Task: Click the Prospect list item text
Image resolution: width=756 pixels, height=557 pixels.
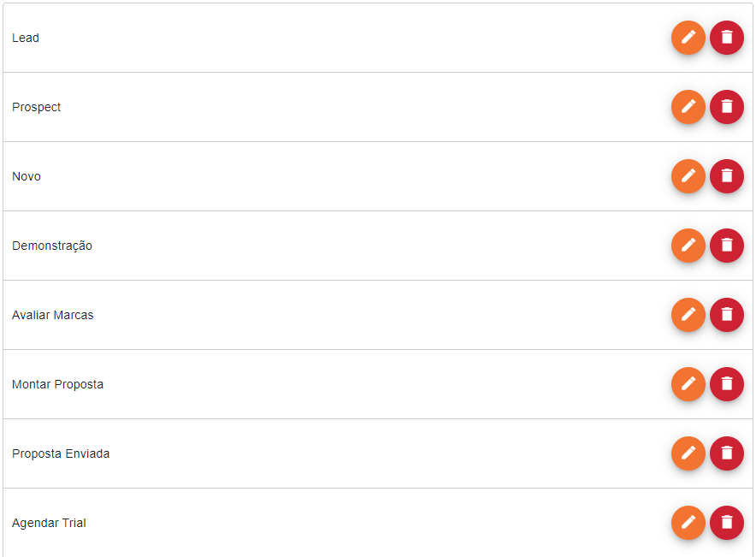Action: coord(37,107)
